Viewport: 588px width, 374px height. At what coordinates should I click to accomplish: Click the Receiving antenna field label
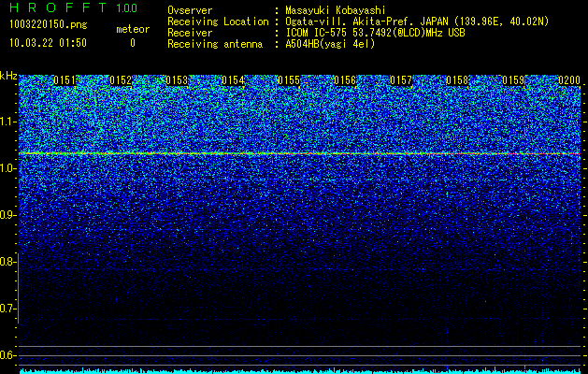pos(215,44)
